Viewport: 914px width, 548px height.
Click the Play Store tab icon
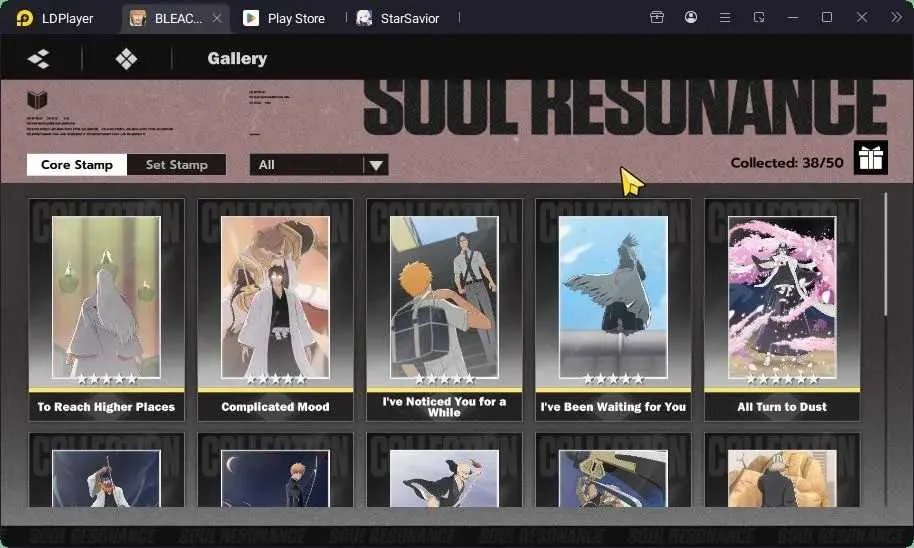pyautogui.click(x=251, y=18)
